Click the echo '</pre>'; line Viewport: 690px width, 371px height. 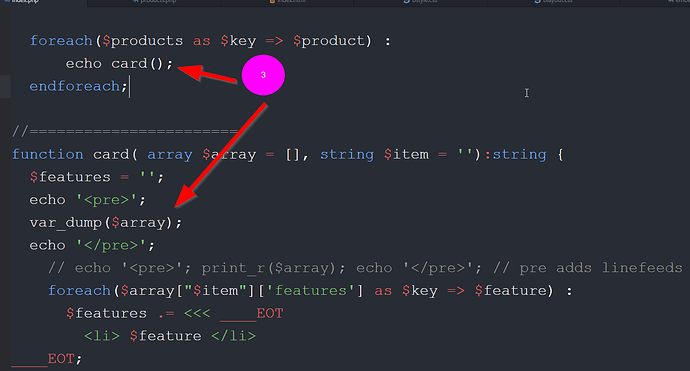[92, 245]
